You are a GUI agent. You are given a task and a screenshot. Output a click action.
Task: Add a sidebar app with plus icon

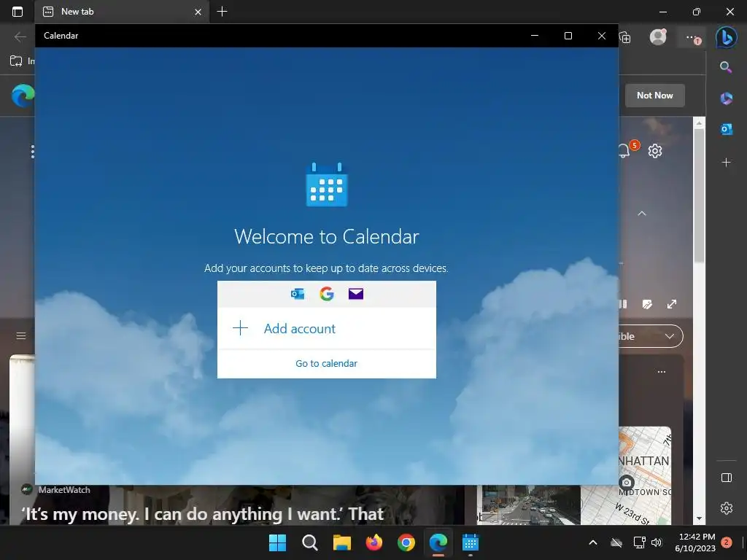pyautogui.click(x=726, y=163)
